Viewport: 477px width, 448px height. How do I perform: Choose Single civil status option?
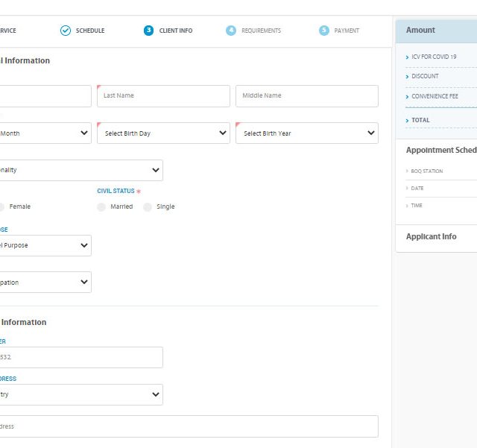point(148,206)
